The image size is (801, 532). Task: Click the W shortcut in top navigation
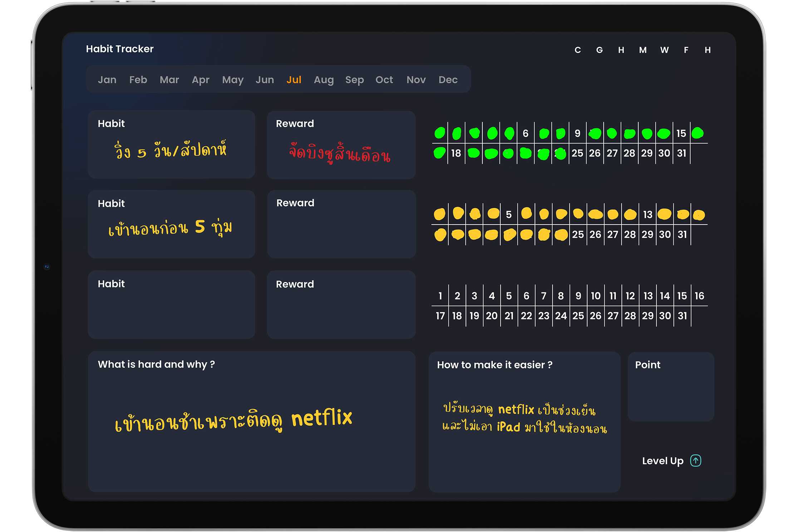(664, 50)
